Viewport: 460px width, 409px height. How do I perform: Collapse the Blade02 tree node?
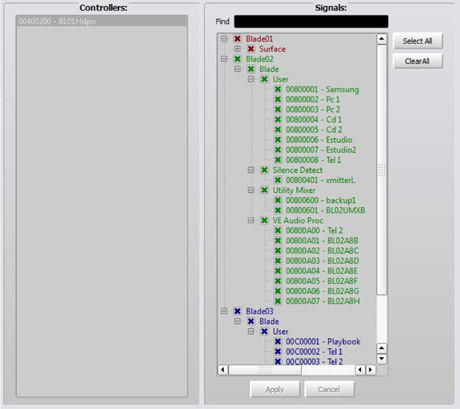tap(224, 59)
